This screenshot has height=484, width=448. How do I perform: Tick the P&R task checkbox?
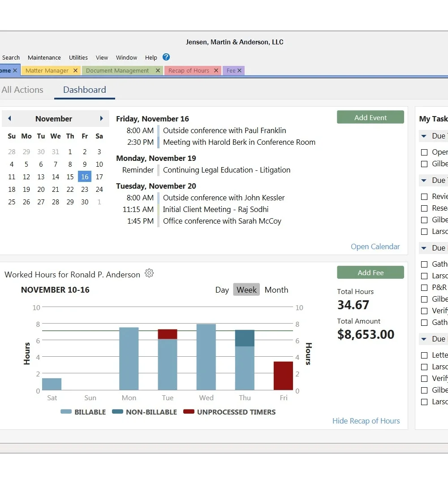click(424, 288)
